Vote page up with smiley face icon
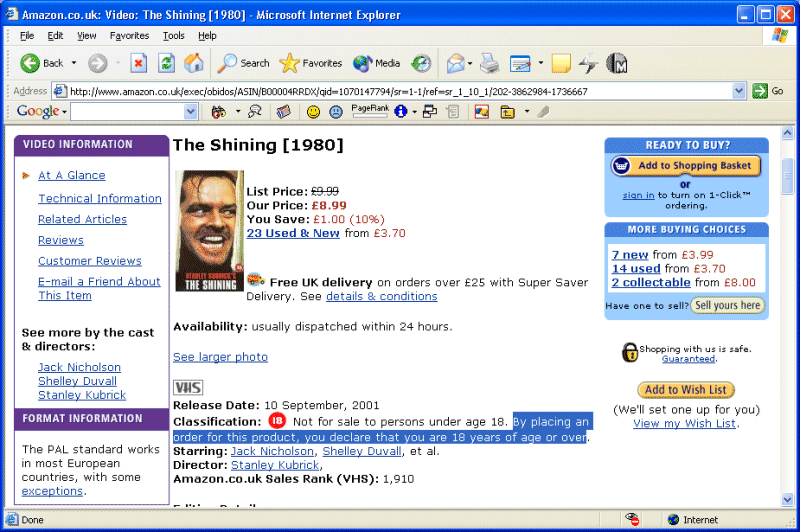 pos(313,112)
